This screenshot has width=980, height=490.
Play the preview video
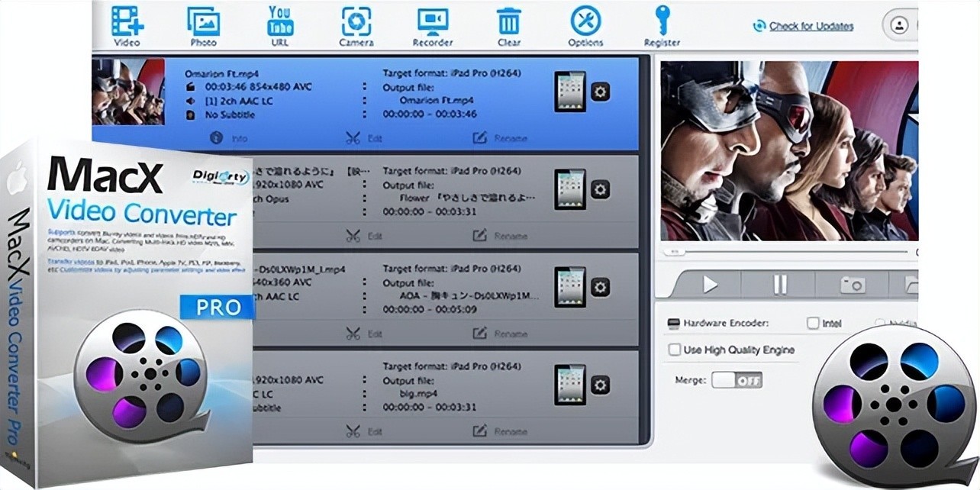(710, 285)
